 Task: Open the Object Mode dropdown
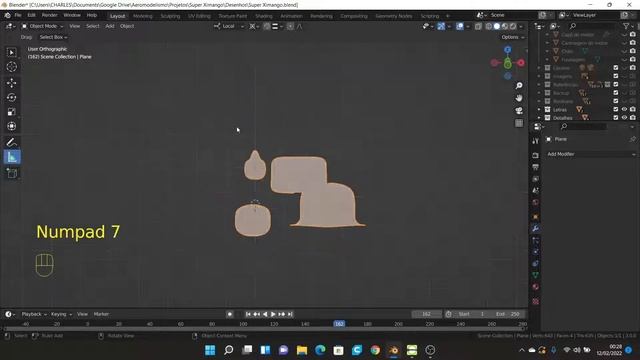click(42, 26)
